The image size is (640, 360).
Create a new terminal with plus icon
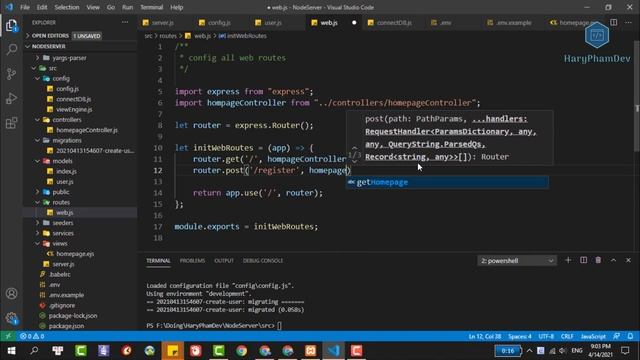(568, 260)
